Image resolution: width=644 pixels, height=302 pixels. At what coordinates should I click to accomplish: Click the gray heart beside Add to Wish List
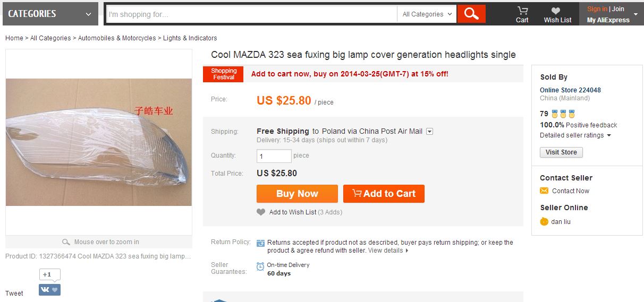click(x=261, y=212)
